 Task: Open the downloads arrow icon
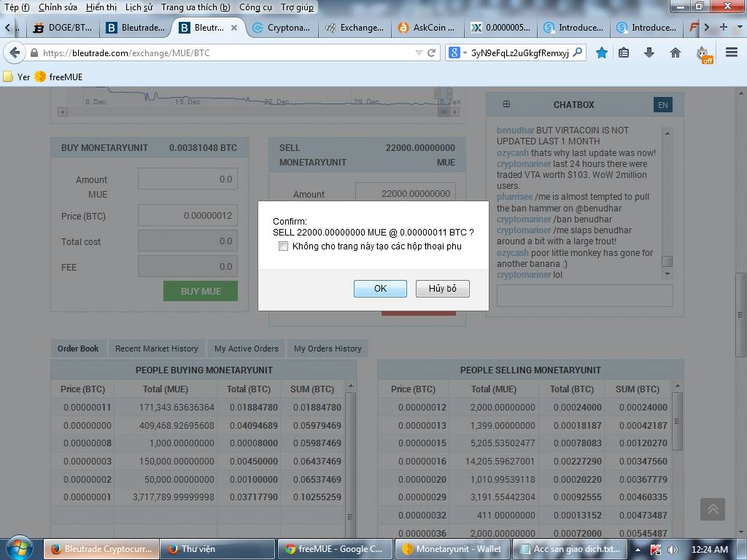tap(649, 52)
